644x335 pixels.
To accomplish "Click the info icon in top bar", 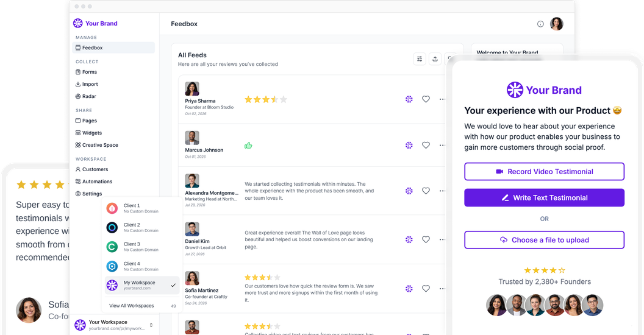I will [x=540, y=24].
